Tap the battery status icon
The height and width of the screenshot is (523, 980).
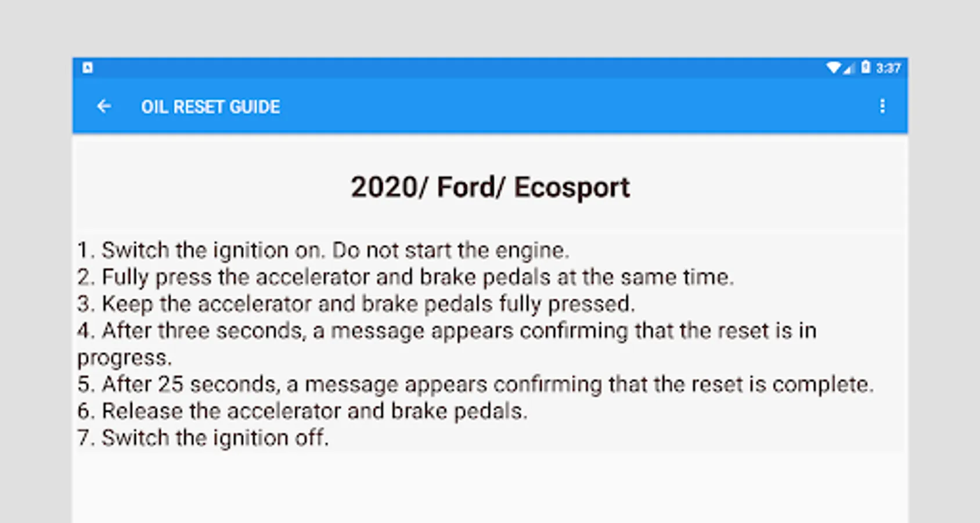click(866, 67)
